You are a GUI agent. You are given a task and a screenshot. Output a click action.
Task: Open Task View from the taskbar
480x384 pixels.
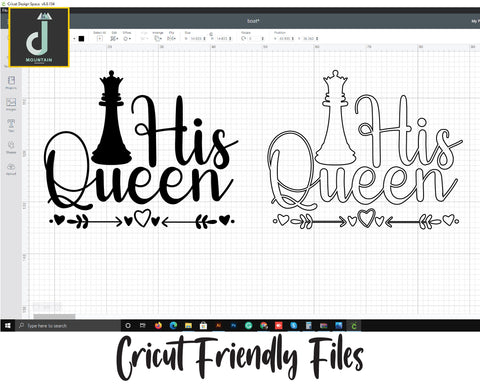click(x=143, y=326)
